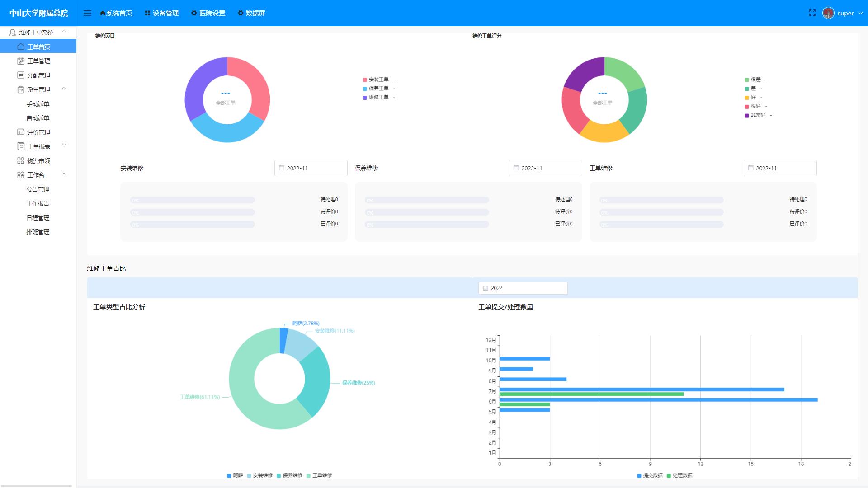Toggle fullscreen mode icon
Viewport: 868px width, 488px height.
(812, 13)
